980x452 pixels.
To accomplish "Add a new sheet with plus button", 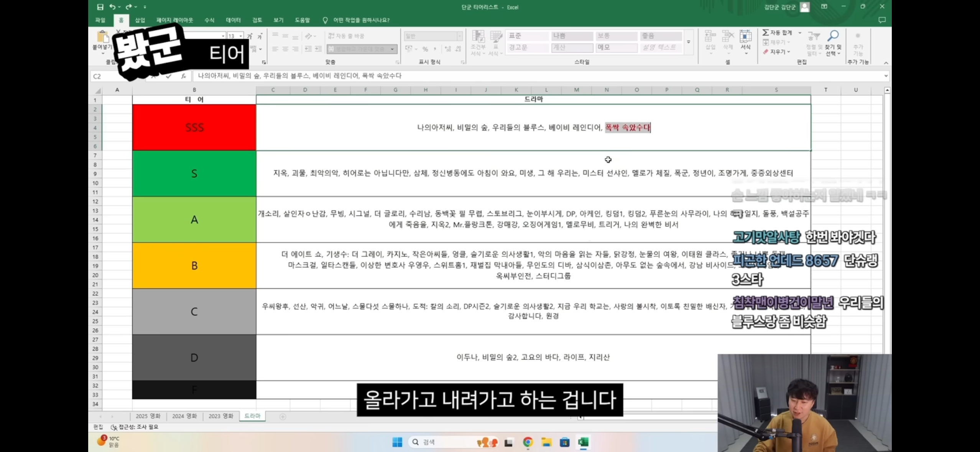I will pyautogui.click(x=283, y=417).
